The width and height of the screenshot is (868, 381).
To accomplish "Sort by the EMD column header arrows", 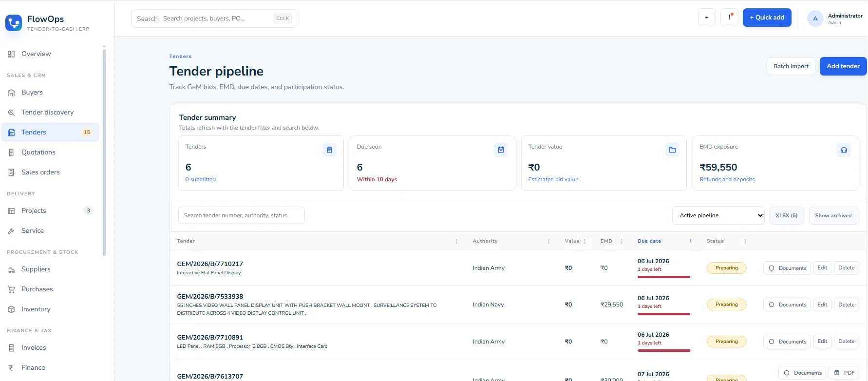I will tap(621, 241).
